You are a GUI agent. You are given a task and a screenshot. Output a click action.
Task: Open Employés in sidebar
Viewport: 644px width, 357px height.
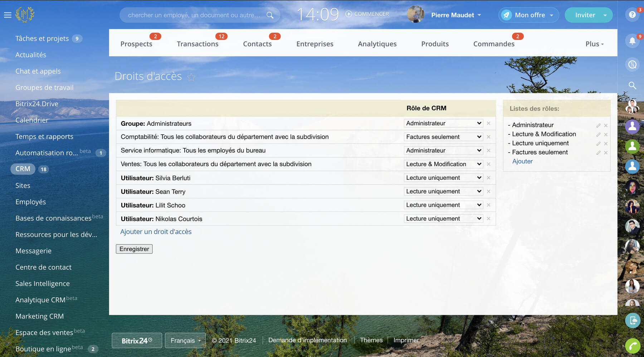[x=30, y=202]
